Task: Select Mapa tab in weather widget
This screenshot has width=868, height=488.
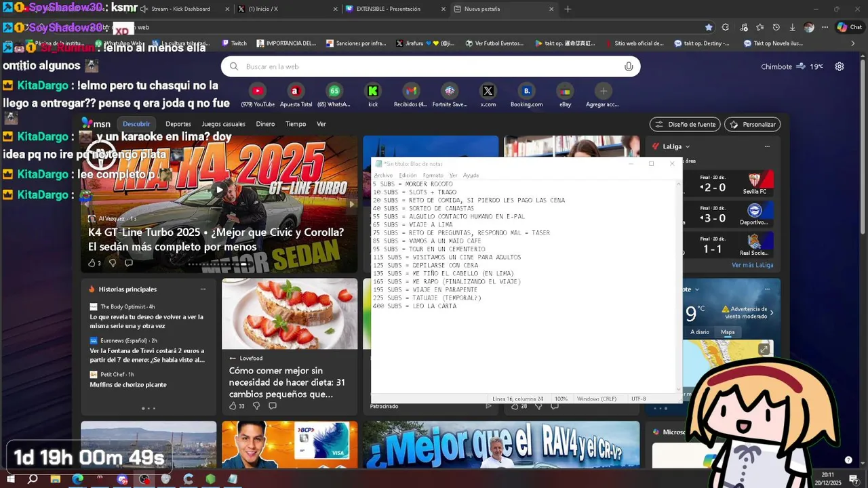Action: pyautogui.click(x=728, y=332)
